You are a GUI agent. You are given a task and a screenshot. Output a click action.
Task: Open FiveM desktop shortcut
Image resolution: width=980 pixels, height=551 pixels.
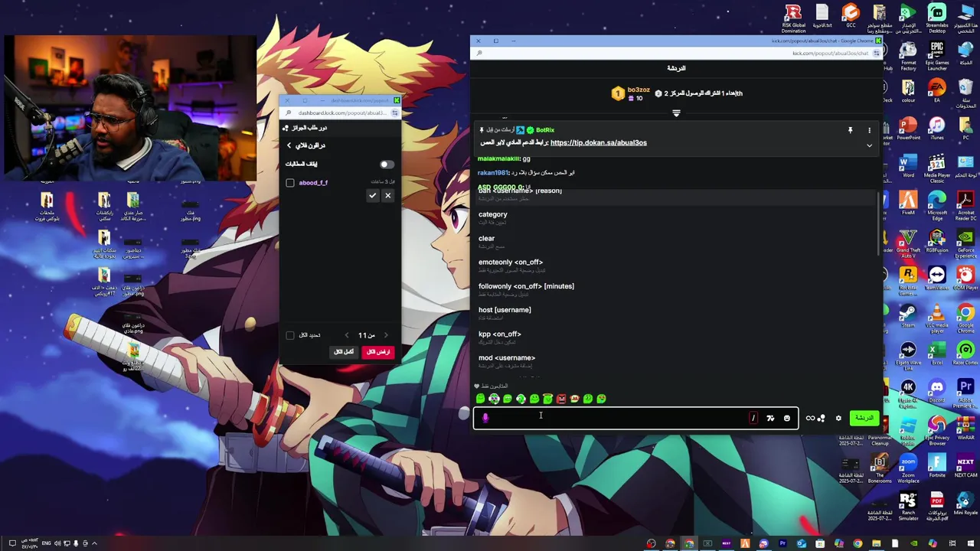pos(908,204)
